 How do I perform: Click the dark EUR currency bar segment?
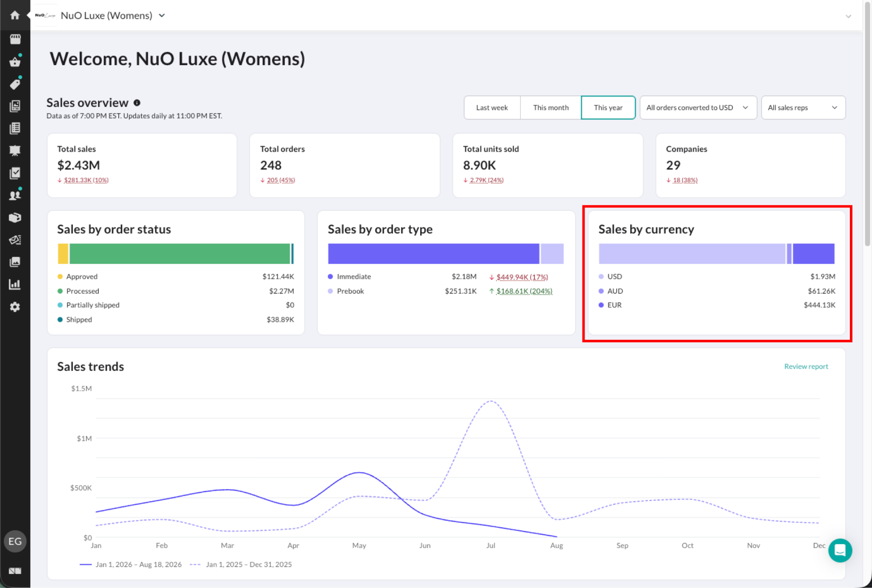click(814, 254)
